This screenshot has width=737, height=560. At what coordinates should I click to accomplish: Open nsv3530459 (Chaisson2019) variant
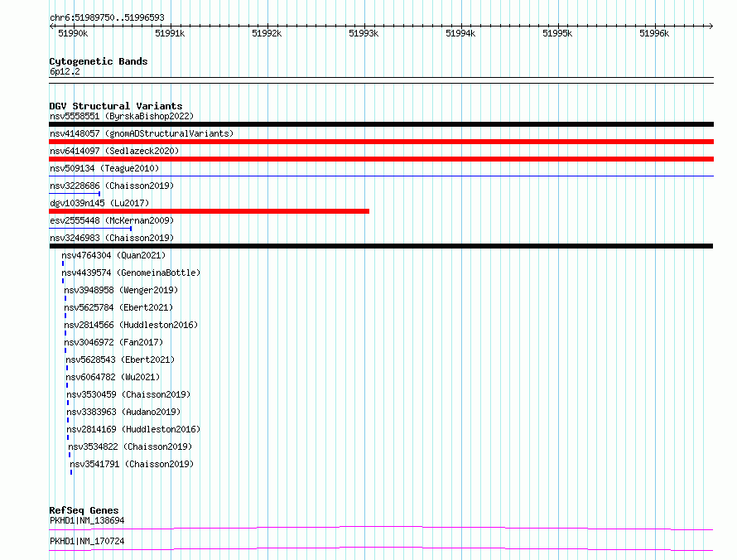(x=129, y=394)
